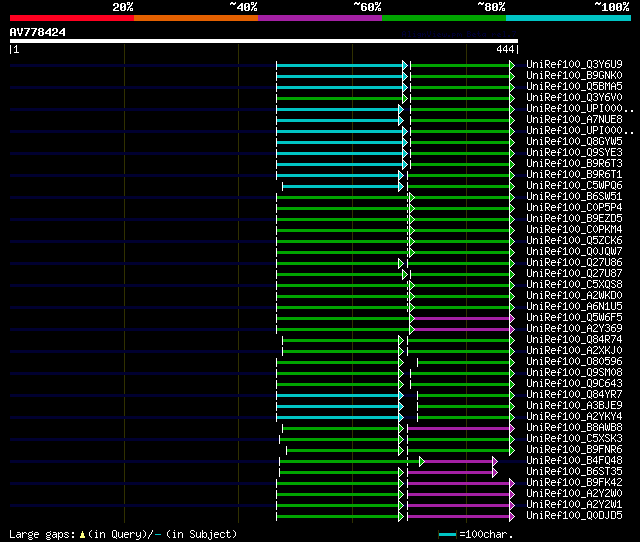The width and height of the screenshot is (640, 542).
Task: Open subject UniRef100_B9GNK0
Action: click(x=574, y=75)
